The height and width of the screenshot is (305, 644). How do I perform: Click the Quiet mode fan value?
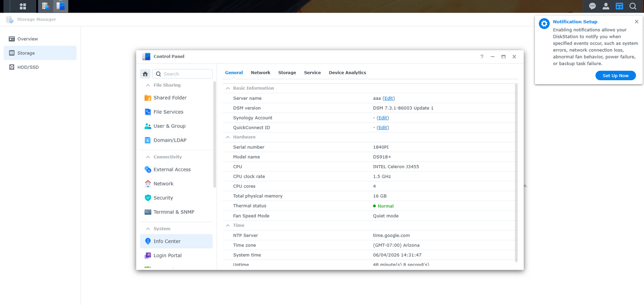(386, 216)
